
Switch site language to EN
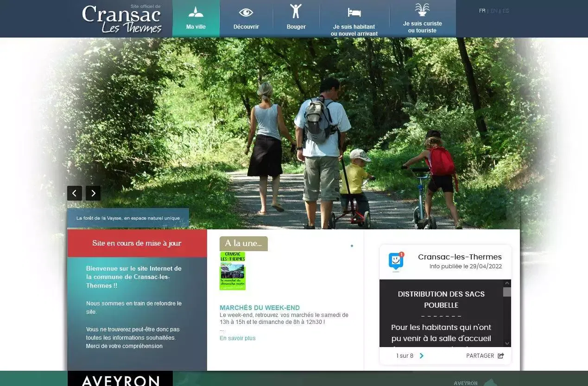(494, 11)
